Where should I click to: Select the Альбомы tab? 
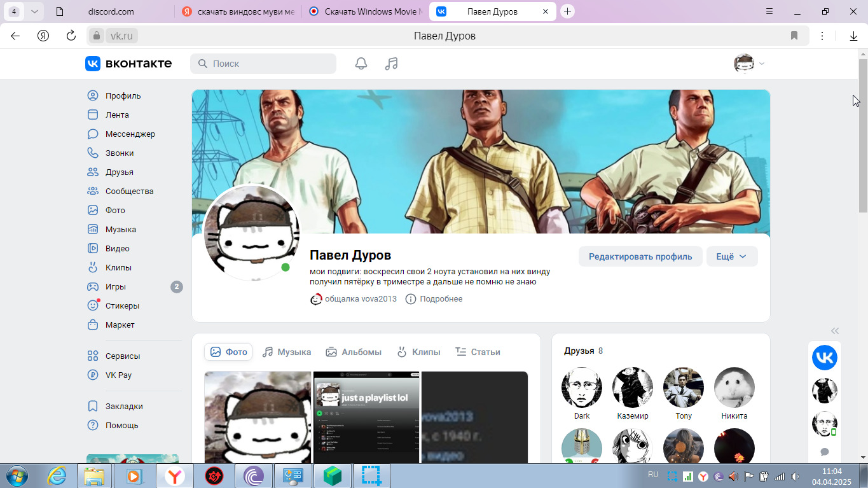click(x=354, y=352)
